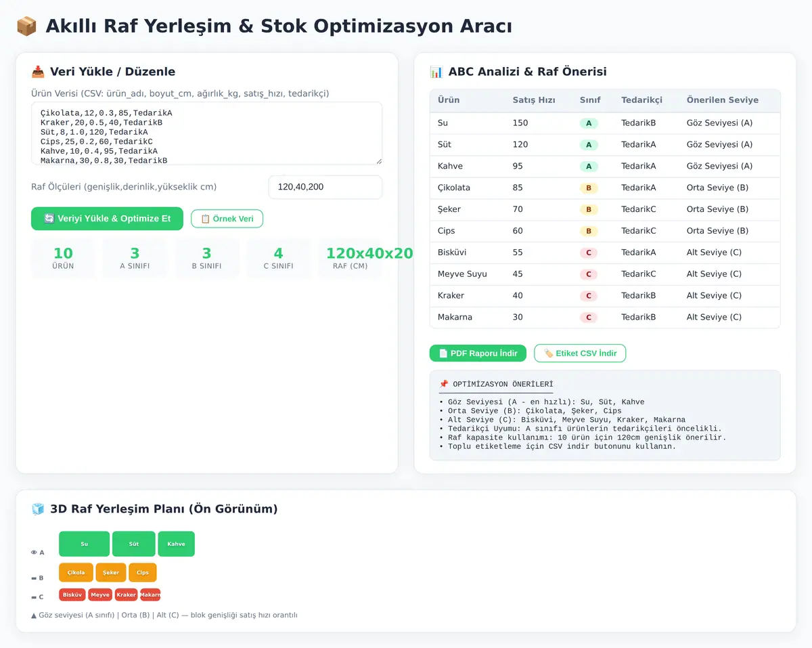812x648 pixels.
Task: Select the orange Şeker block
Action: click(x=111, y=572)
